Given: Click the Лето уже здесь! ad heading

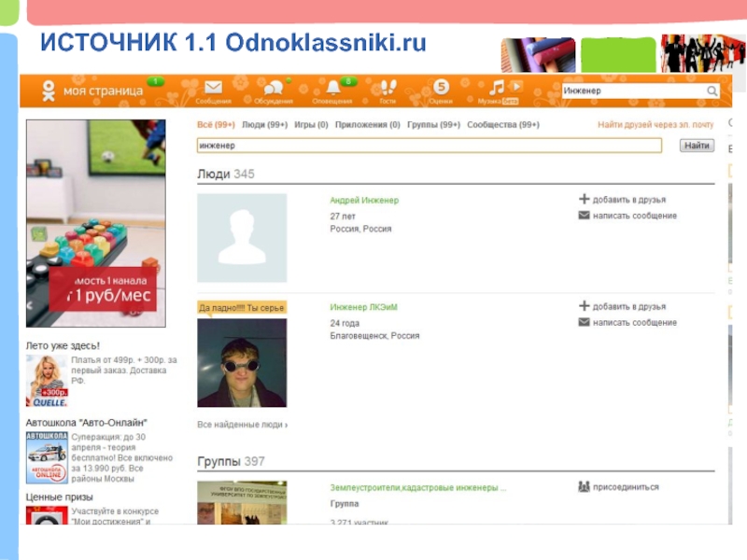Looking at the screenshot, I should [x=63, y=345].
